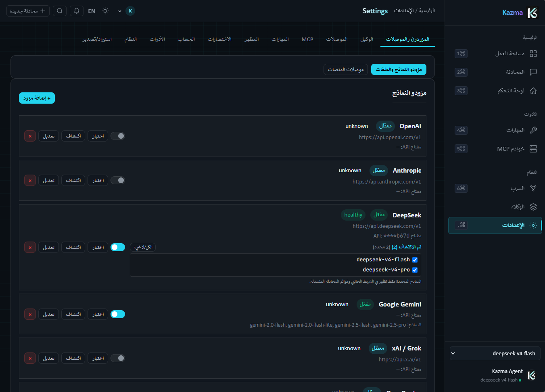The width and height of the screenshot is (545, 392).
Task: Toggle the sun theme icon
Action: [x=105, y=11]
